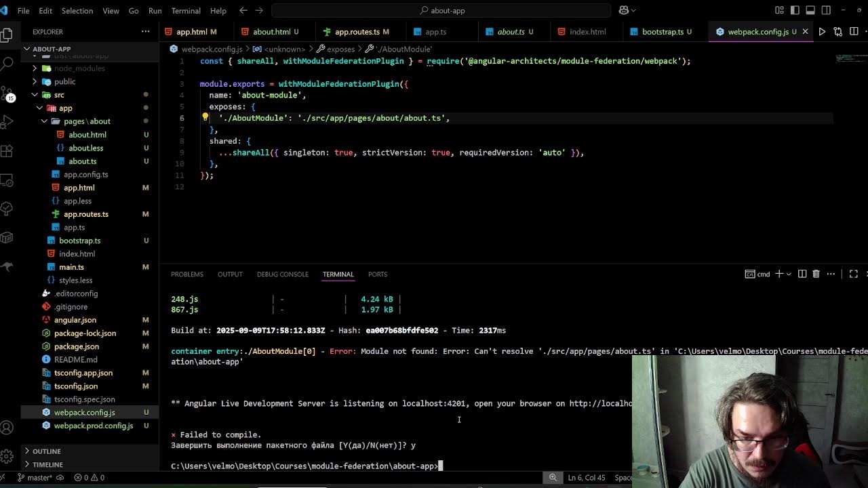Image resolution: width=868 pixels, height=488 pixels.
Task: Go forward with the navigation arrow
Action: [259, 10]
